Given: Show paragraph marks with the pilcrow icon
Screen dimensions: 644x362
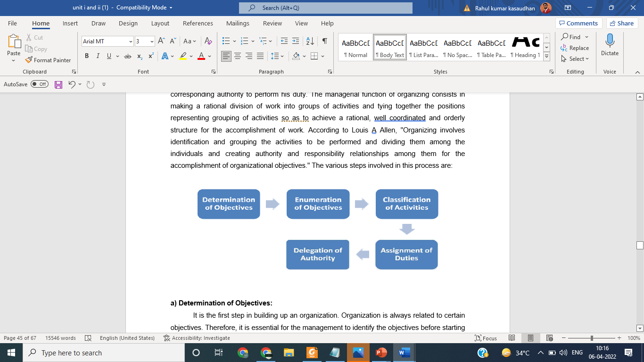Looking at the screenshot, I should [x=324, y=41].
